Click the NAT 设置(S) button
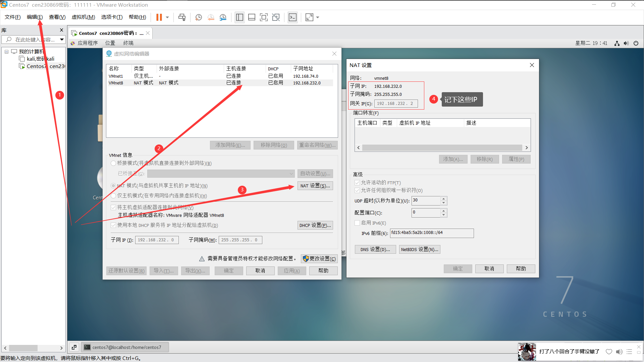 (315, 186)
